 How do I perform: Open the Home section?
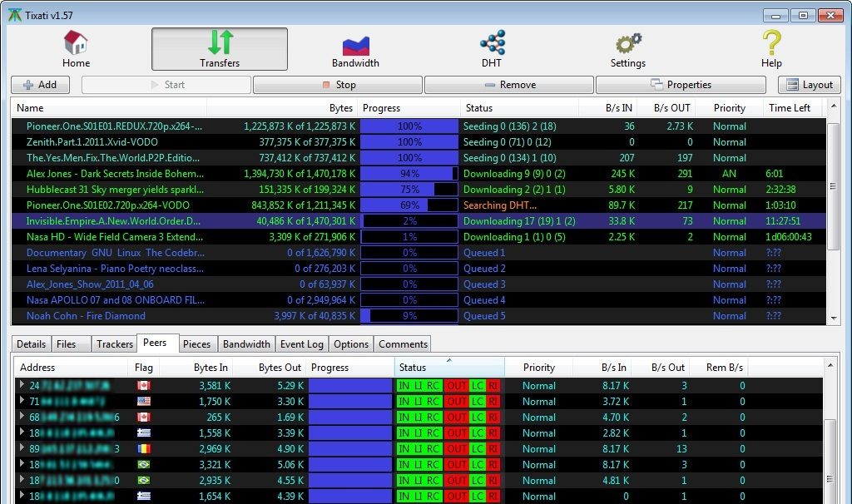pos(76,49)
